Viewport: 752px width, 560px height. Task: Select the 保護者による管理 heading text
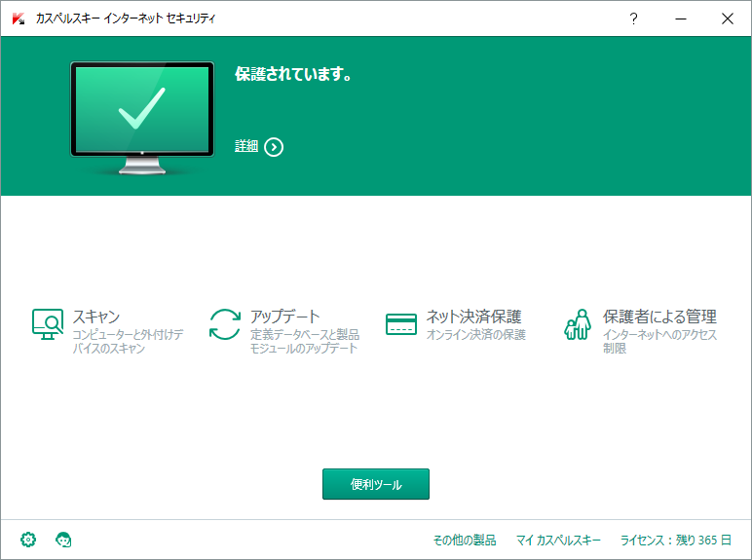pyautogui.click(x=659, y=317)
